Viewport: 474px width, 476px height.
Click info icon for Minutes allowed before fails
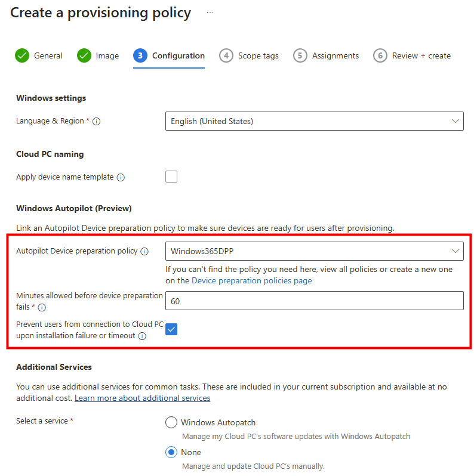pos(42,308)
